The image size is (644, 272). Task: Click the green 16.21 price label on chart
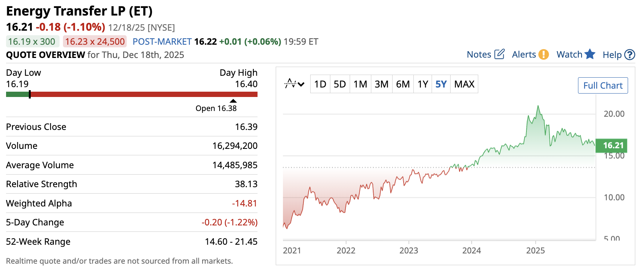pos(613,145)
